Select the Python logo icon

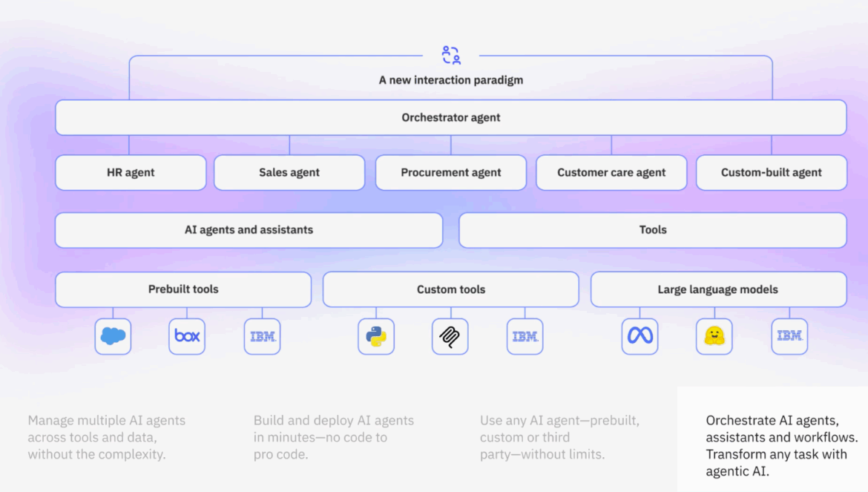[376, 336]
